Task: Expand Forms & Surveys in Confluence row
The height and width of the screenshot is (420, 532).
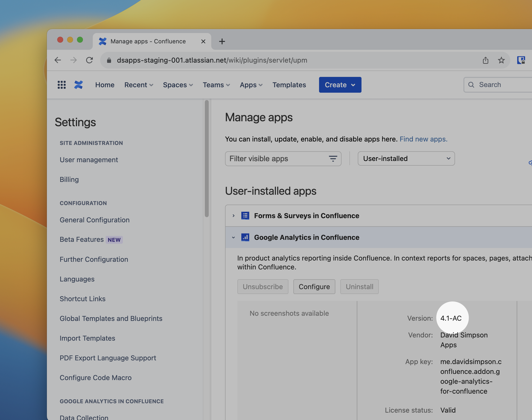Action: (x=233, y=216)
